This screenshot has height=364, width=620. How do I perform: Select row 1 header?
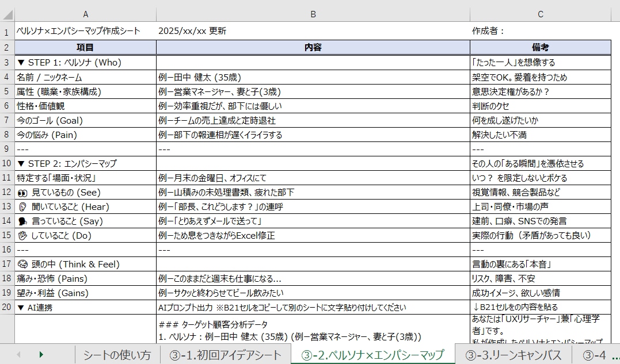click(x=7, y=31)
